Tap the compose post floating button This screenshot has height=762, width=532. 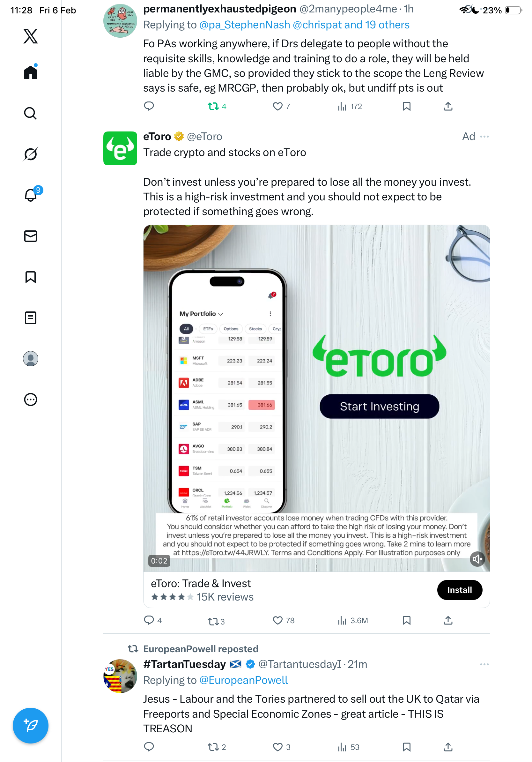point(31,726)
